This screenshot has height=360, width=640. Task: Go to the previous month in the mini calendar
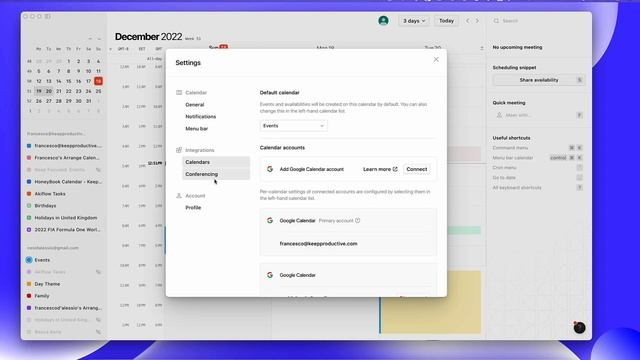90,39
